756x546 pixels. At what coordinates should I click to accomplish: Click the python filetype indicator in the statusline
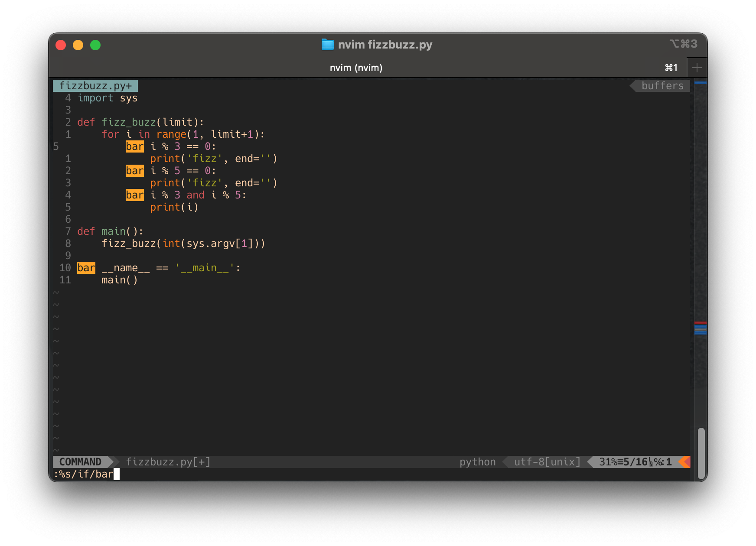pos(477,462)
